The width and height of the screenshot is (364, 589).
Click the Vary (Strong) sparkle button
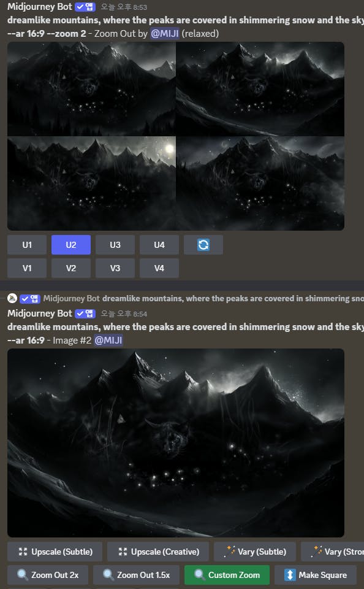pyautogui.click(x=333, y=552)
